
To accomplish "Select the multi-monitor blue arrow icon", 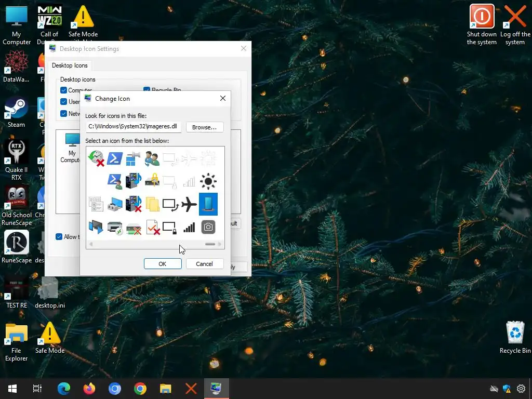I will [x=96, y=227].
